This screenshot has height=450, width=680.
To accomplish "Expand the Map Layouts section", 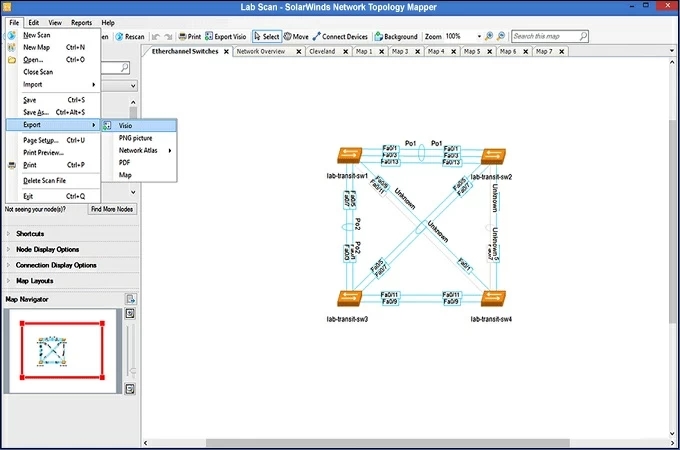I will point(8,280).
